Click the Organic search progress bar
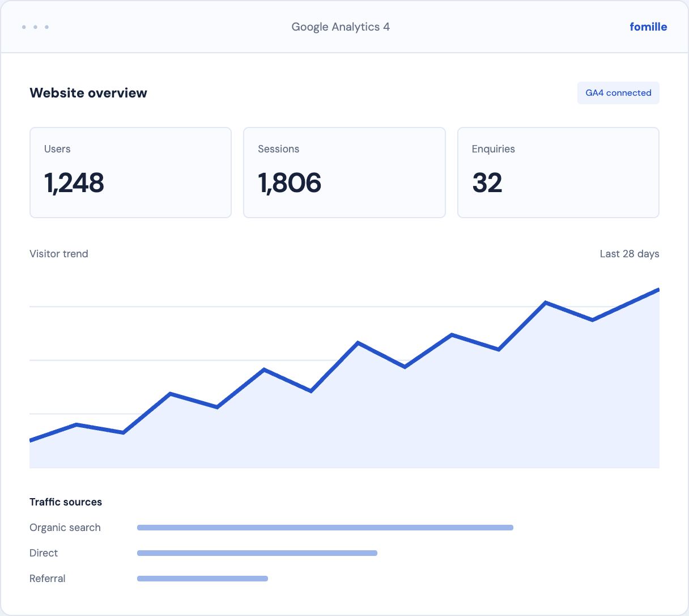 coord(325,528)
